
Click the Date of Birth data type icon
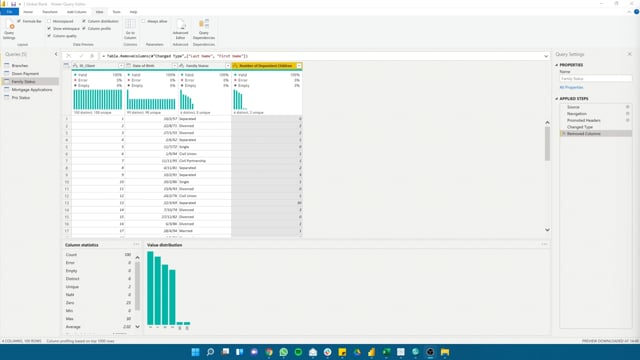pyautogui.click(x=129, y=66)
